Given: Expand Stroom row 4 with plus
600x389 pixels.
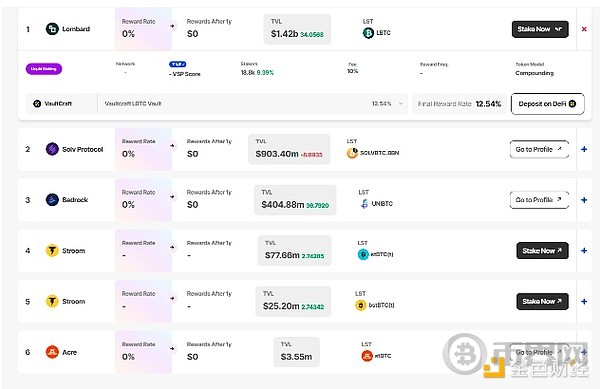Looking at the screenshot, I should [x=584, y=251].
